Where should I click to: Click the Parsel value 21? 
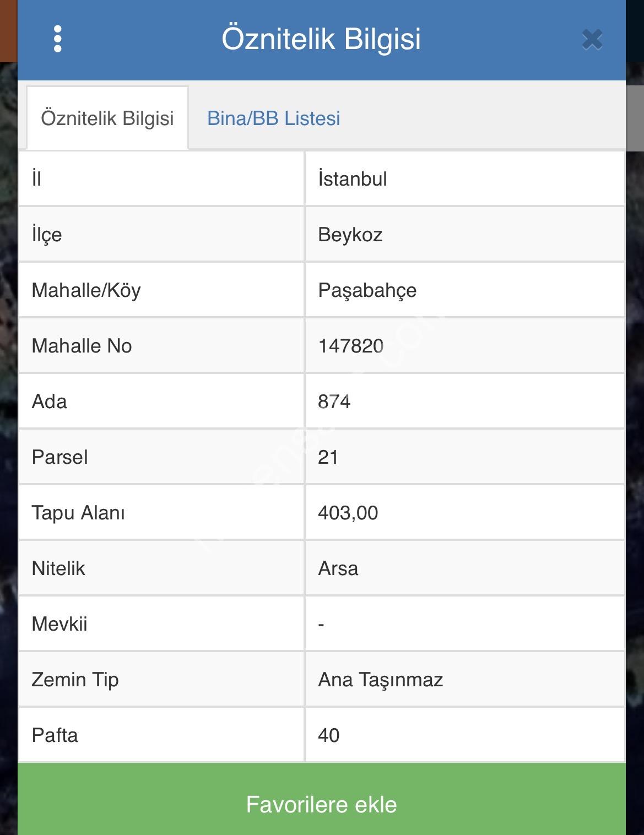click(x=328, y=457)
